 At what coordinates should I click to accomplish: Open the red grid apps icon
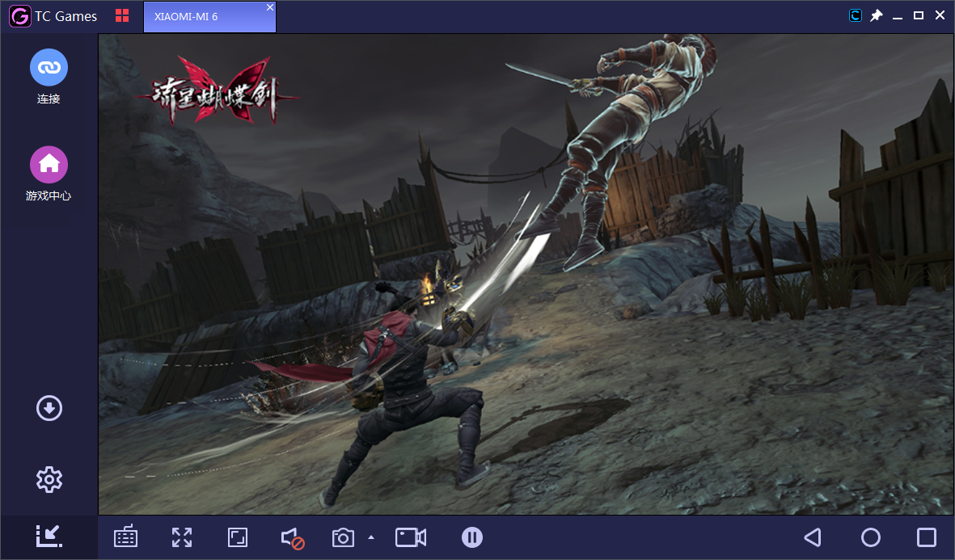(122, 16)
